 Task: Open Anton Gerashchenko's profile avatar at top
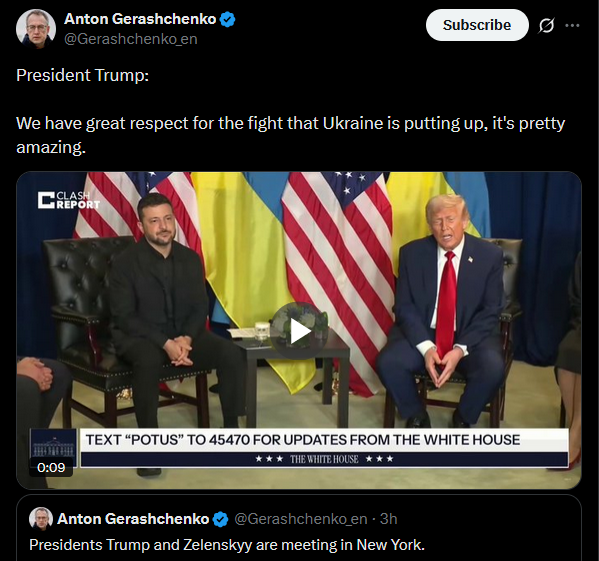pos(36,28)
